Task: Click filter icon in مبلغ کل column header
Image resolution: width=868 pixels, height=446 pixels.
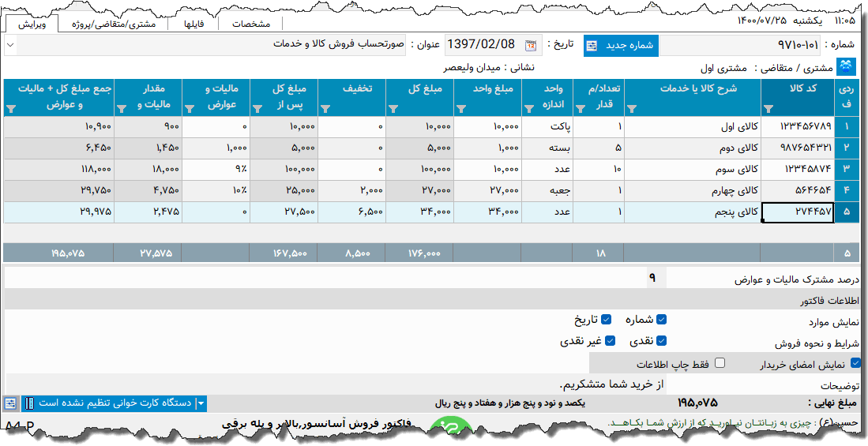Action: click(393, 108)
